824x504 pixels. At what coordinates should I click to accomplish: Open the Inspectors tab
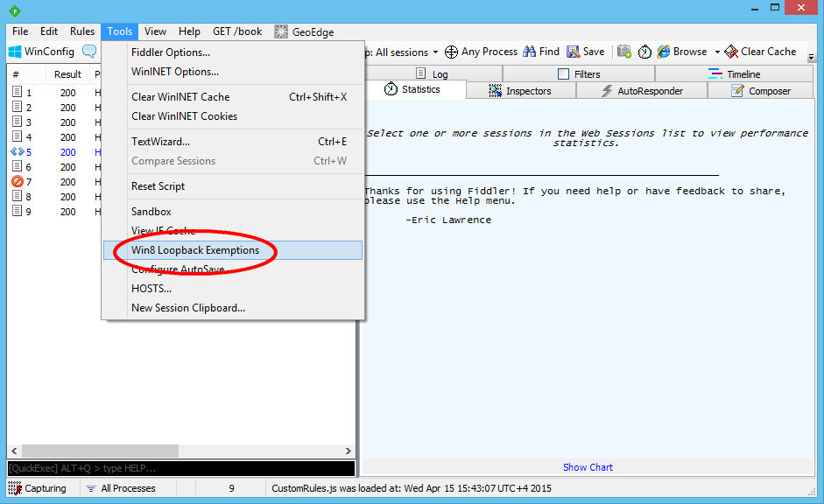[x=520, y=91]
